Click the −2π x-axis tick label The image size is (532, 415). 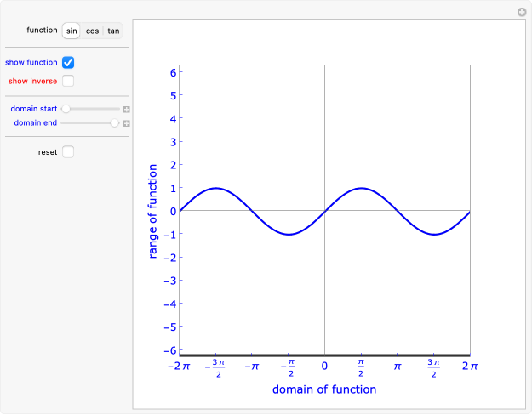[179, 367]
